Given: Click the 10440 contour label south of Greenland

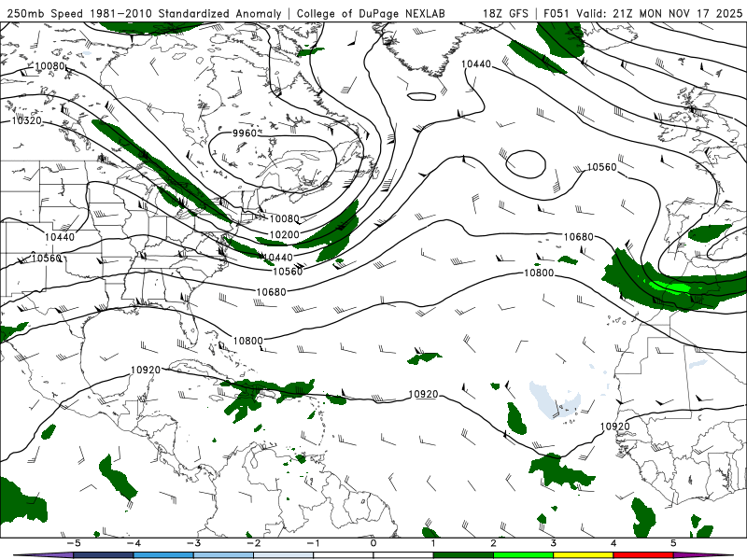Looking at the screenshot, I should point(476,64).
